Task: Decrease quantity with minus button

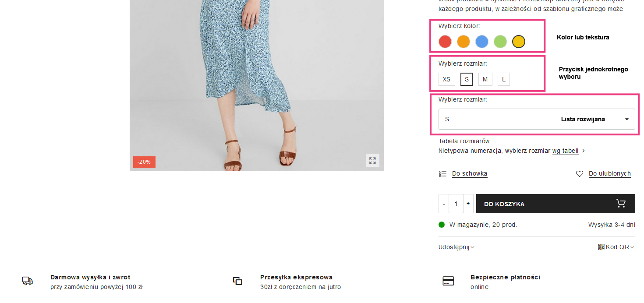Action: [x=444, y=204]
